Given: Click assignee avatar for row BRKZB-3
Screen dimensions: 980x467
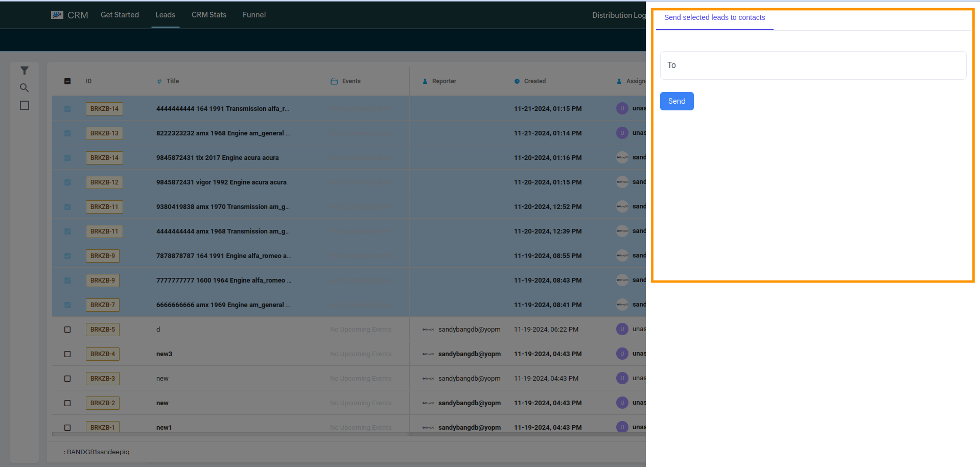Looking at the screenshot, I should 622,378.
